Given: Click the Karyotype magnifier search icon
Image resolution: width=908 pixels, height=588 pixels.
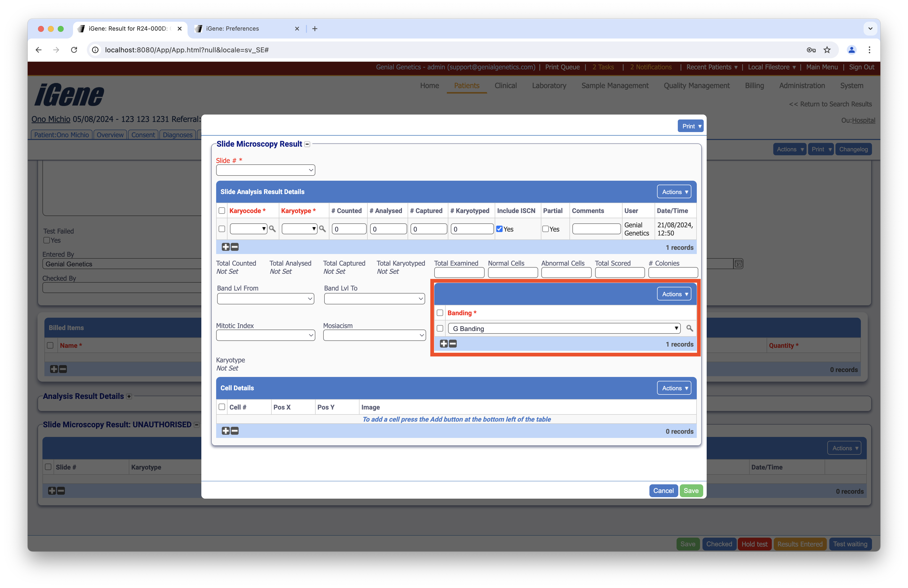Looking at the screenshot, I should tap(322, 229).
